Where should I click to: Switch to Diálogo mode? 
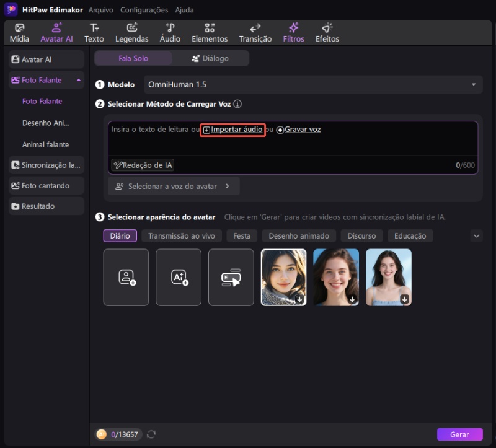(x=210, y=58)
